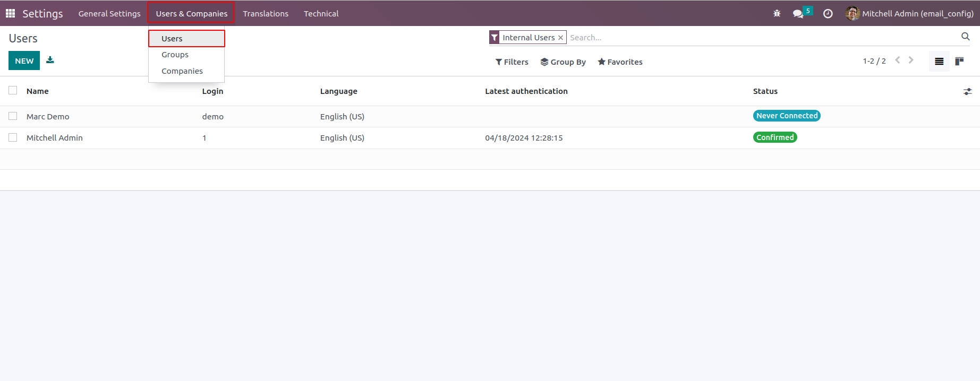Expand the Group By dropdown
This screenshot has height=381, width=980.
(x=563, y=62)
